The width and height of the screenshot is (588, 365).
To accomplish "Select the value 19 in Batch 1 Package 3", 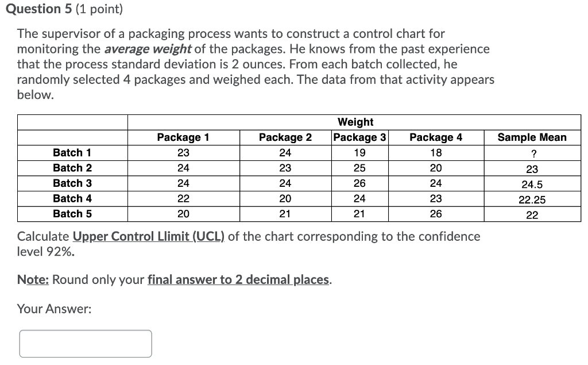I will click(x=360, y=152).
